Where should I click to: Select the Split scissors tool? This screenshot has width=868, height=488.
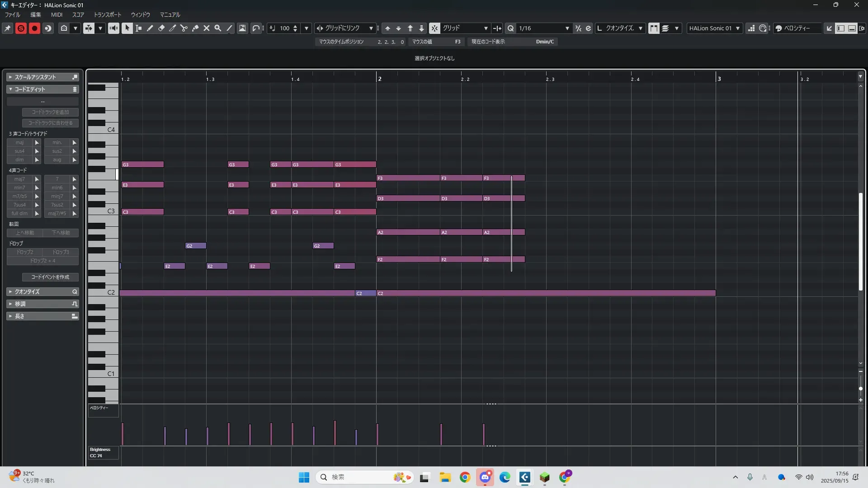184,28
